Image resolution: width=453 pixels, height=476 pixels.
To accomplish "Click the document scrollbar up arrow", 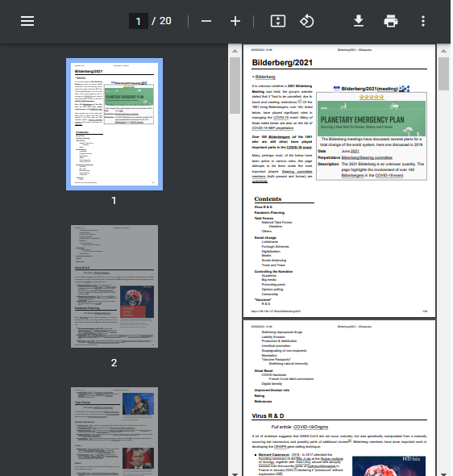I will 443,51.
